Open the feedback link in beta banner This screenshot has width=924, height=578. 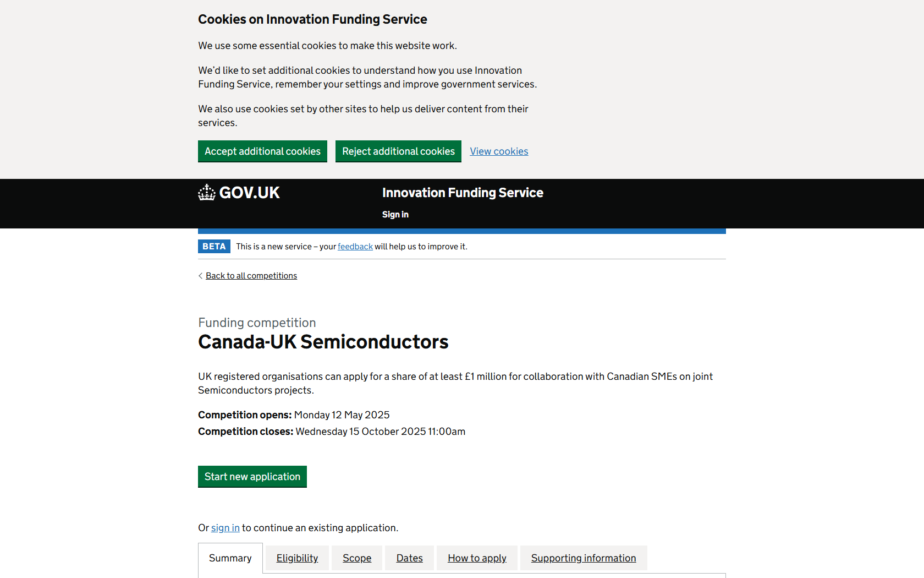[x=355, y=247]
